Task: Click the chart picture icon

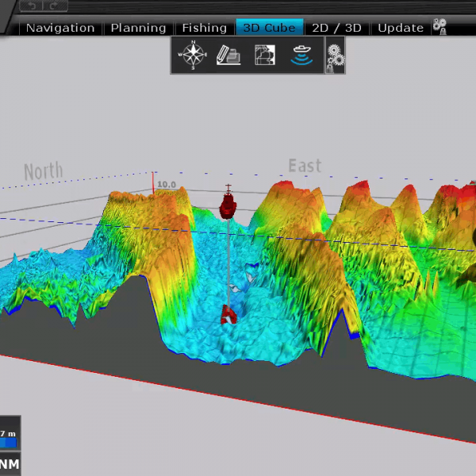Action: tap(264, 56)
